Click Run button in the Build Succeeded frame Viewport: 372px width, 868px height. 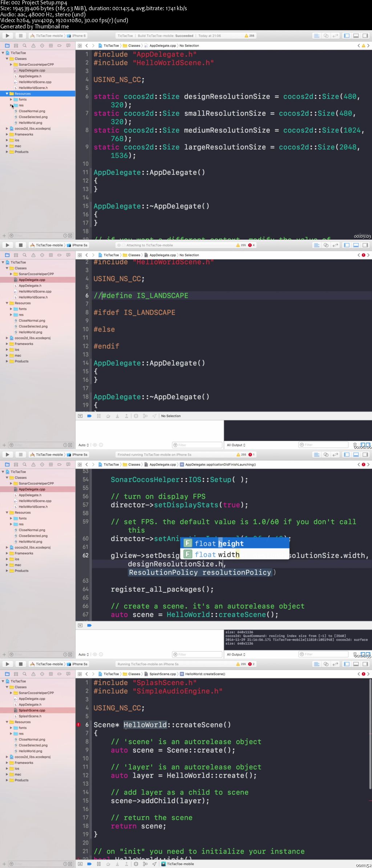coord(7,36)
